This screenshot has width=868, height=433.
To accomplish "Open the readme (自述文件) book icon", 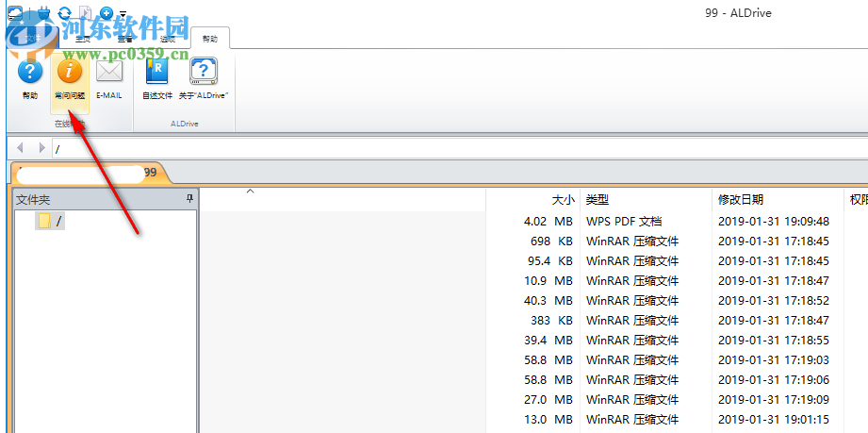I will click(157, 79).
